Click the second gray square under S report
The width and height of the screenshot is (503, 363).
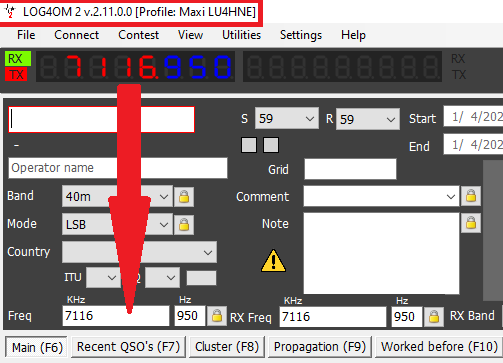271,145
